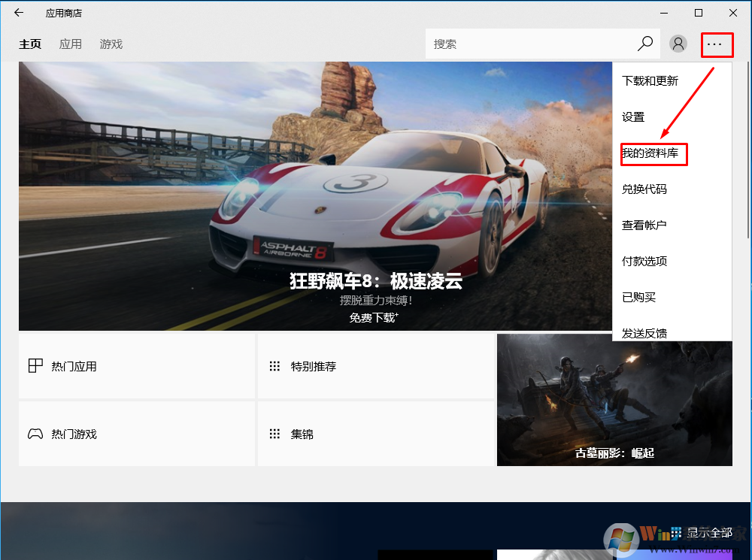Click 显示全部 to show all
The height and width of the screenshot is (560, 752).
(709, 533)
